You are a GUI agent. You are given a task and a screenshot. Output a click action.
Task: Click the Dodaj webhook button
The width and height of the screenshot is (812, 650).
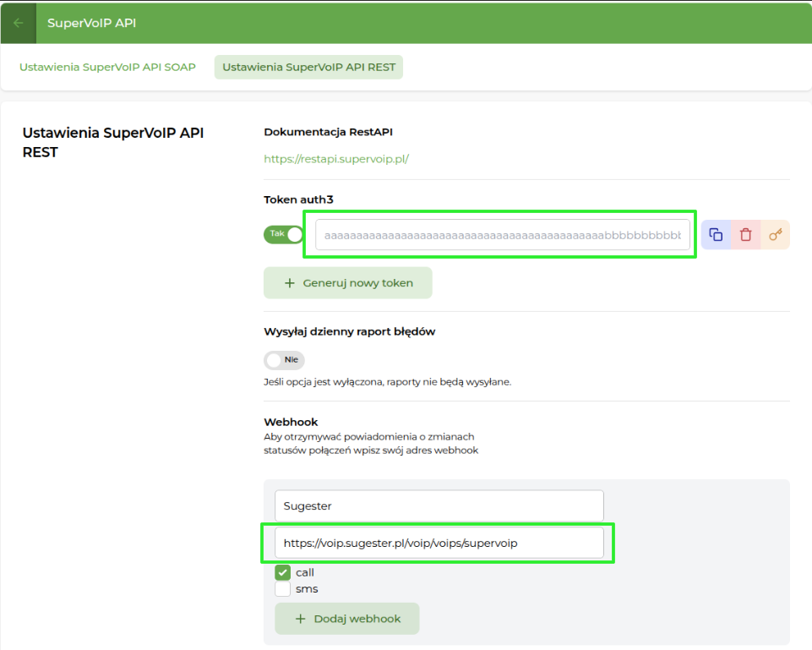tap(346, 619)
